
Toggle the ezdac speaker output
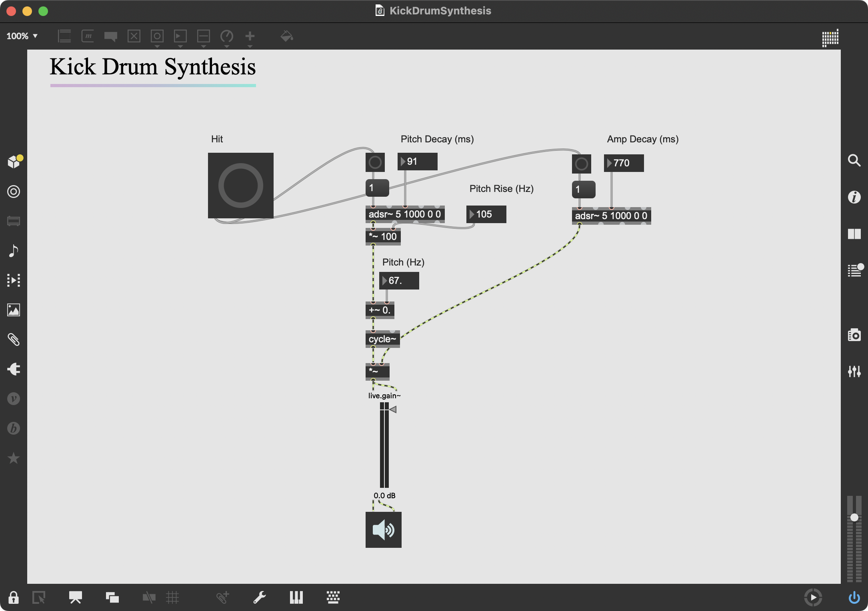(x=383, y=530)
